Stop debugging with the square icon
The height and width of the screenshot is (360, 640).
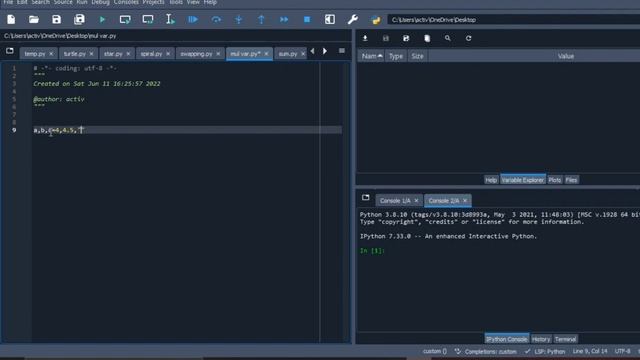307,19
